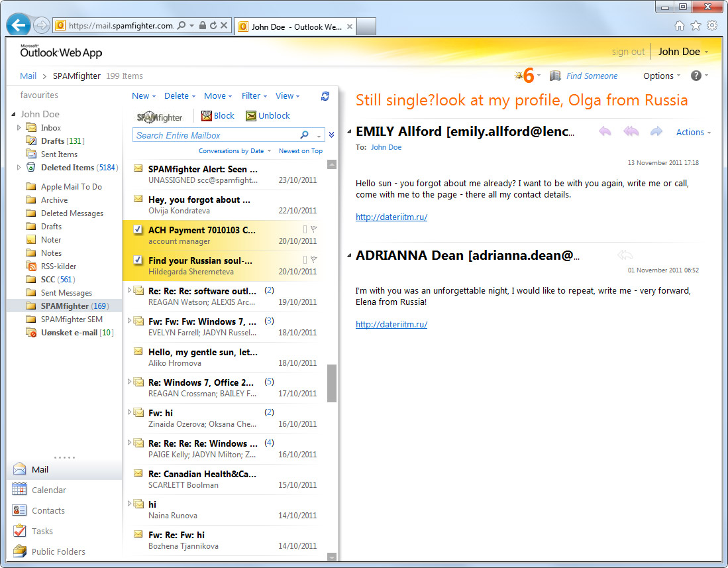Reply all to EMILY Allford's message
Viewport: 728px width, 568px height.
coord(631,132)
